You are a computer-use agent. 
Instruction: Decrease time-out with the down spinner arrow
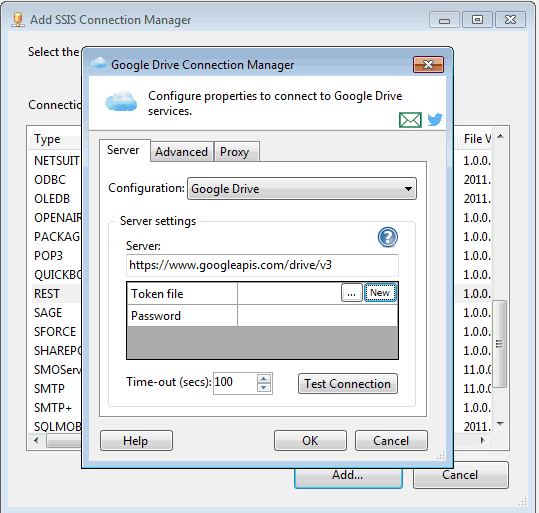point(264,388)
